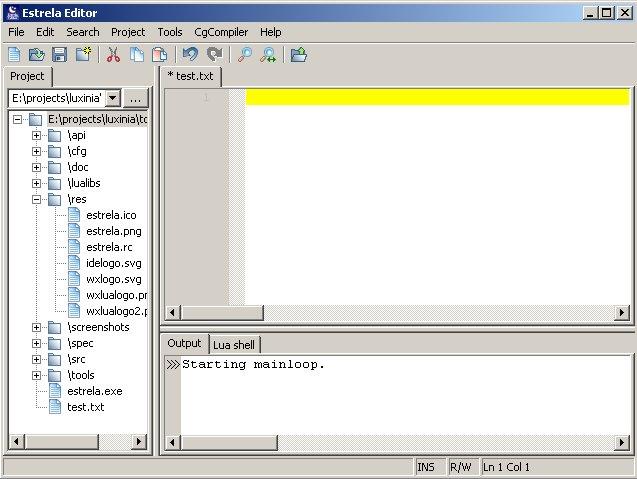The width and height of the screenshot is (637, 479).
Task: Click the browse '...' button
Action: 136,98
